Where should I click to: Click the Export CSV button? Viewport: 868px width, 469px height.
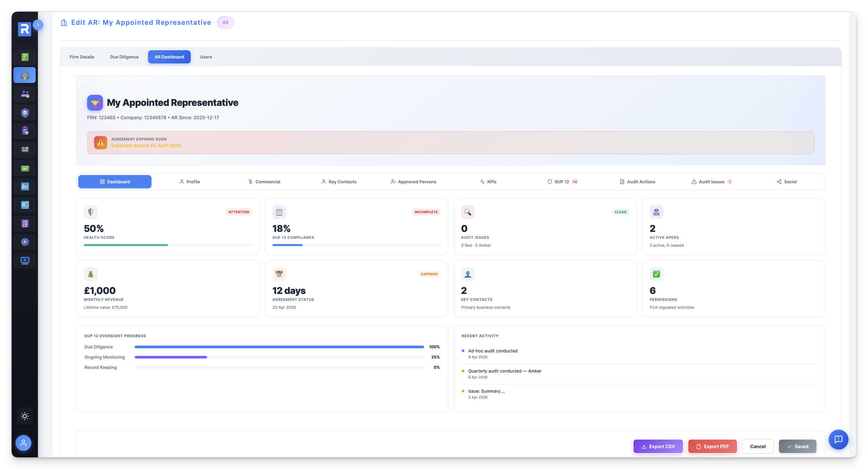point(658,446)
